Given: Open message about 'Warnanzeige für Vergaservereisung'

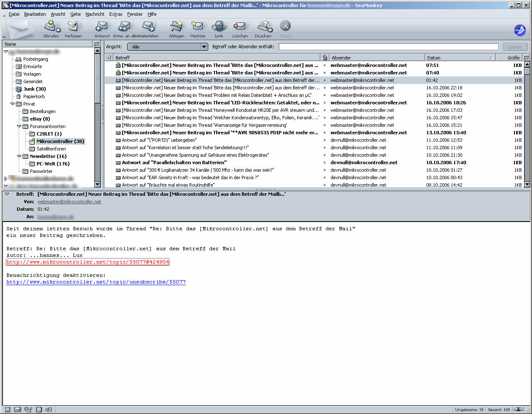Looking at the screenshot, I should tap(204, 125).
